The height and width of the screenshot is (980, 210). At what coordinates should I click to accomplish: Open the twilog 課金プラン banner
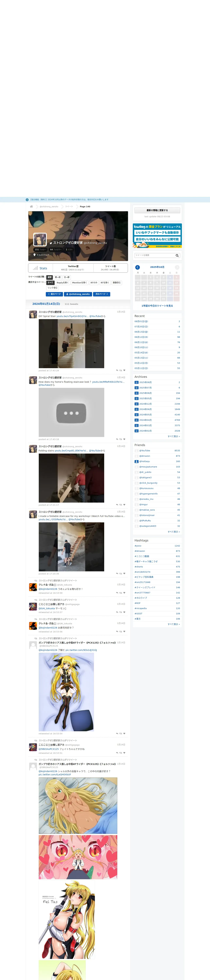(x=157, y=236)
